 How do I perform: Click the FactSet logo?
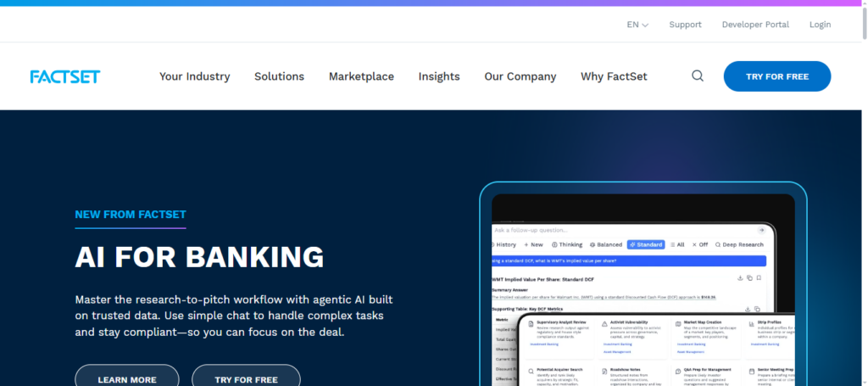pyautogui.click(x=65, y=76)
